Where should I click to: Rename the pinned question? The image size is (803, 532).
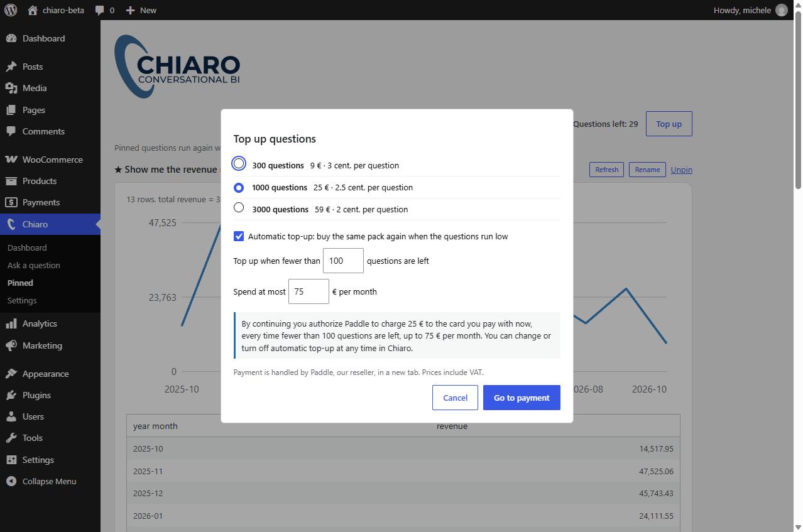(x=647, y=170)
